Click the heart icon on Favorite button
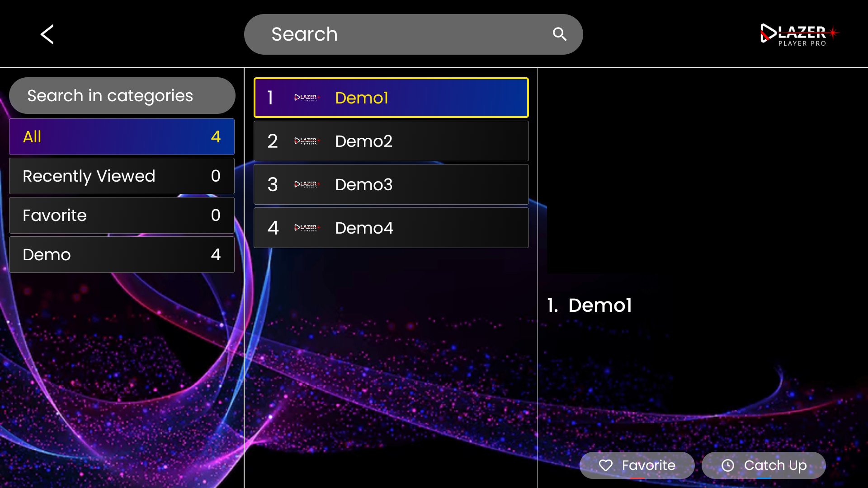868x488 pixels. [x=606, y=465]
